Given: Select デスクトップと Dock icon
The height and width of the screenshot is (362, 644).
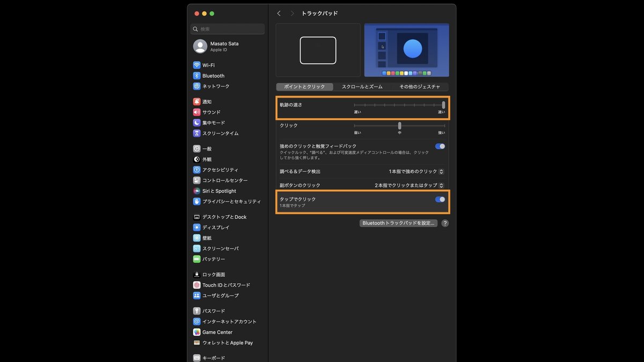Looking at the screenshot, I should [x=197, y=217].
